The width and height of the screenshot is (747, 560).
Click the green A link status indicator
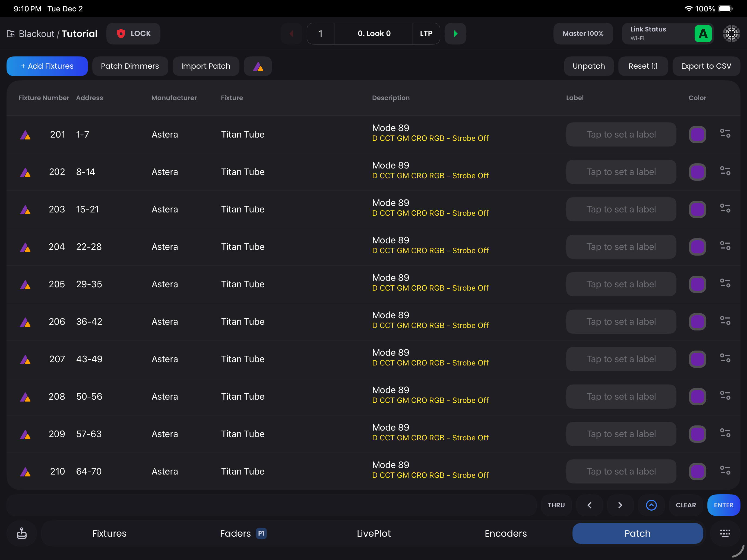click(703, 33)
